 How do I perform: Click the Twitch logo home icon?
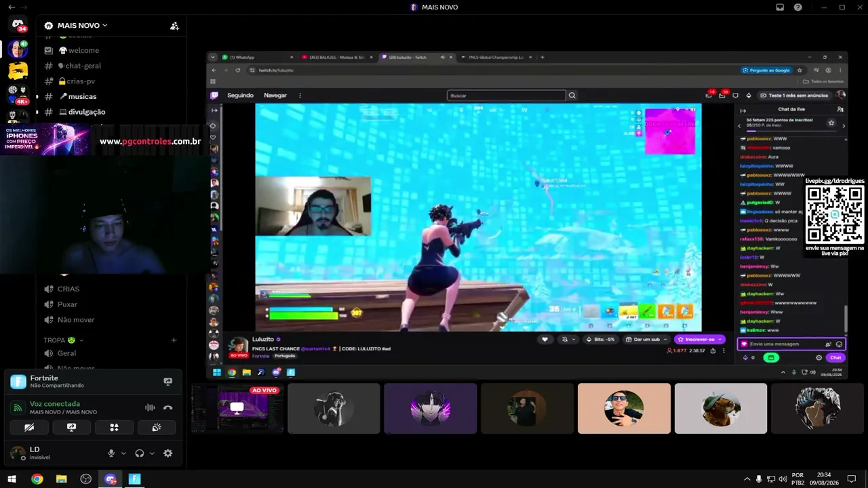click(214, 96)
